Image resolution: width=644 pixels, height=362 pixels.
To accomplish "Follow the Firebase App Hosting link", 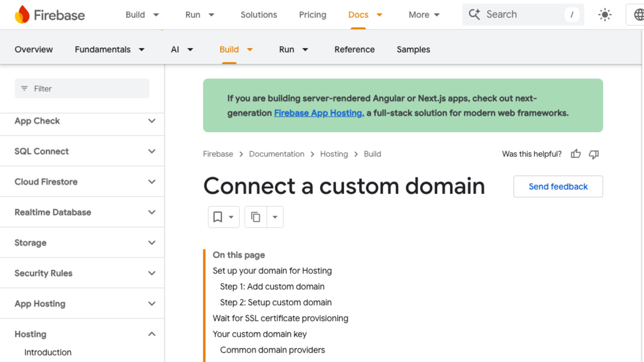I will click(319, 113).
